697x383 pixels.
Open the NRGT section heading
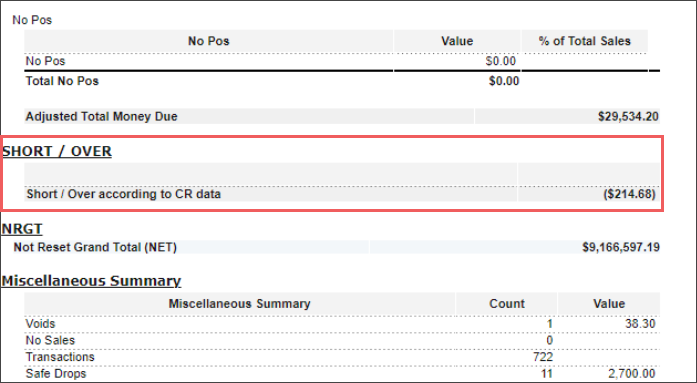[x=22, y=228]
